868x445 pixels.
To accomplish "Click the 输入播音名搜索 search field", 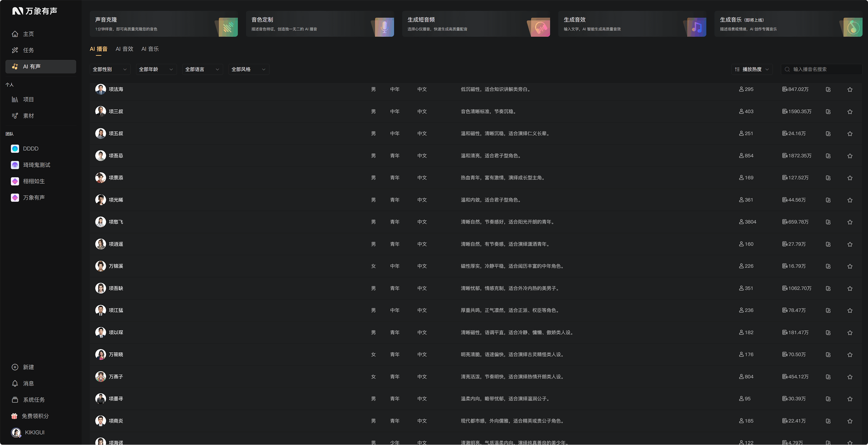I will [822, 69].
